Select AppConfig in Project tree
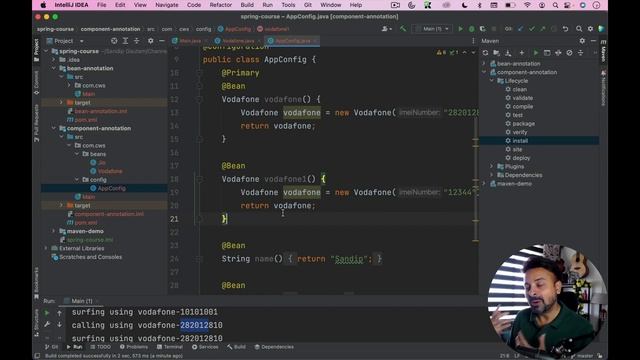 pos(111,188)
